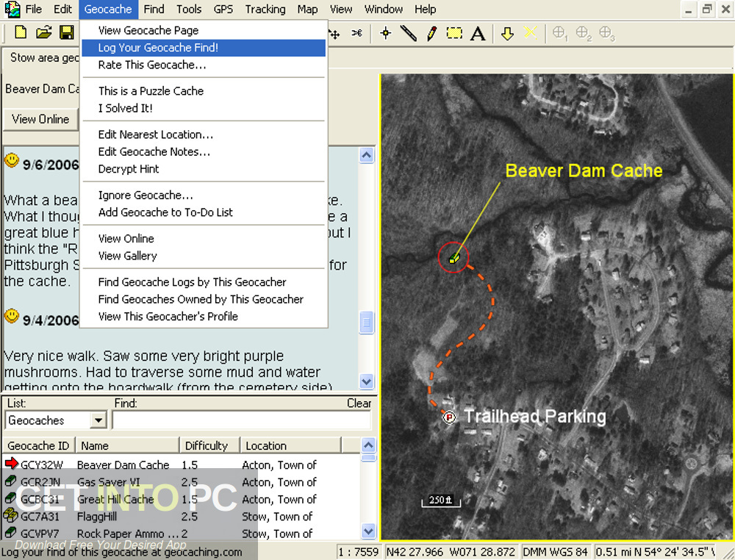Image resolution: width=735 pixels, height=560 pixels.
Task: Click the smiley icon beside 9/4/2006 log
Action: 12,316
